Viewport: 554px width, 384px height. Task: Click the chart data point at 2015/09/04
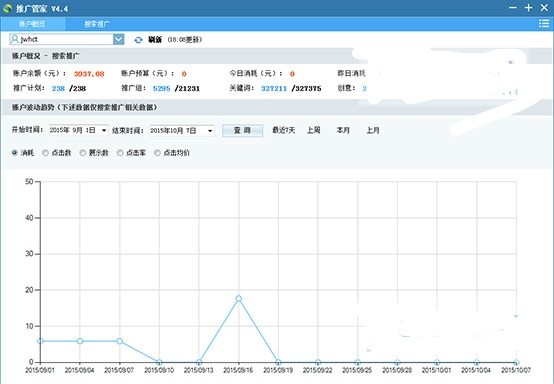pyautogui.click(x=80, y=341)
